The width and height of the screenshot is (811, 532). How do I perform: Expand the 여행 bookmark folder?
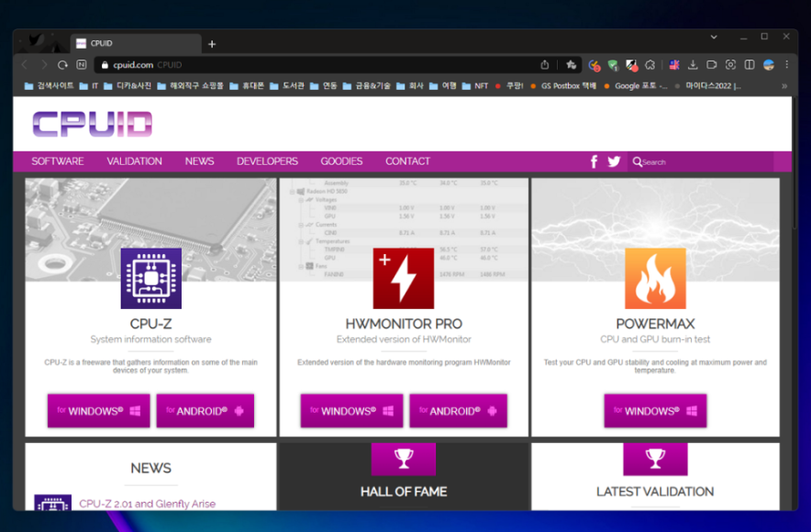[443, 86]
